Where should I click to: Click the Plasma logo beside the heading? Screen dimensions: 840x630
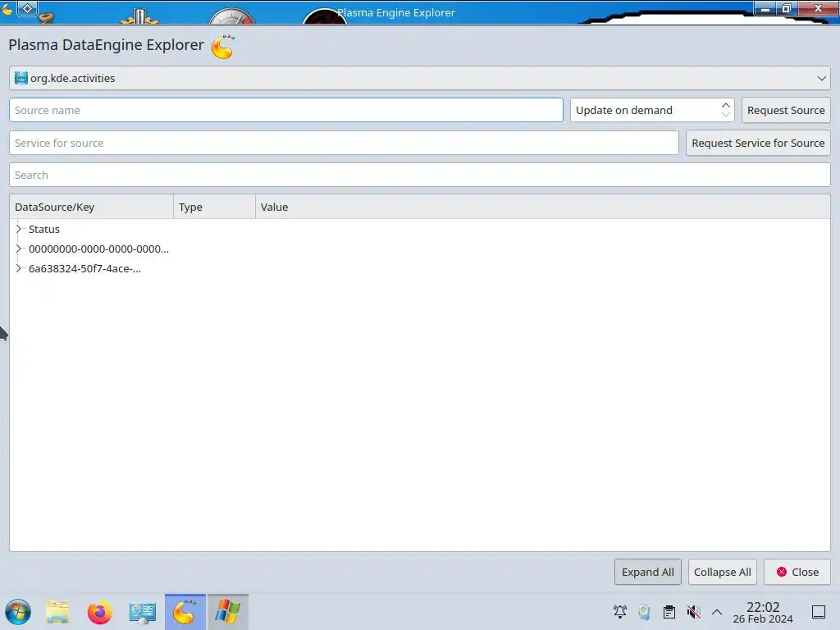tap(223, 47)
